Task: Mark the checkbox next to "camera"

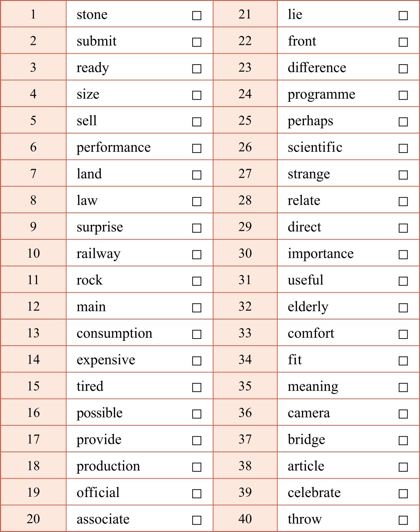Action: (x=403, y=414)
